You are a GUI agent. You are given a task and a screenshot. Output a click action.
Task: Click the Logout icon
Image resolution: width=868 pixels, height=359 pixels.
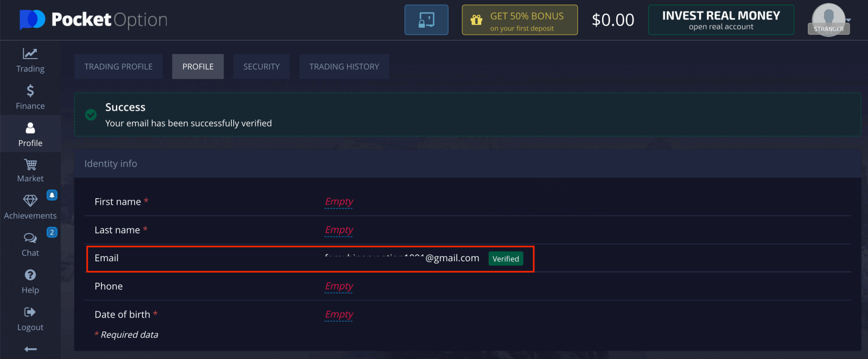coord(30,312)
